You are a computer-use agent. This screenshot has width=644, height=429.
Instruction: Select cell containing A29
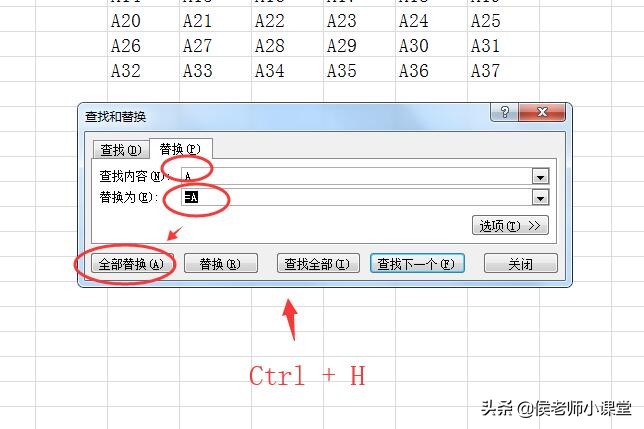point(359,45)
